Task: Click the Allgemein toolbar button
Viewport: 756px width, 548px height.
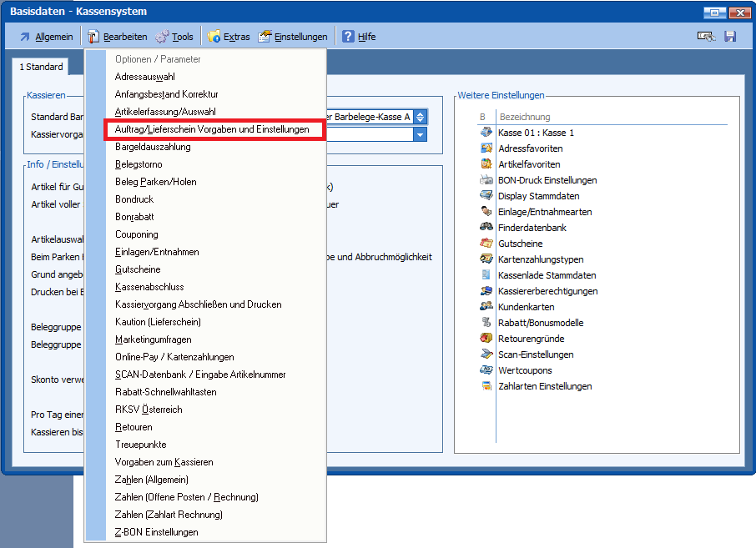Action: (x=46, y=37)
